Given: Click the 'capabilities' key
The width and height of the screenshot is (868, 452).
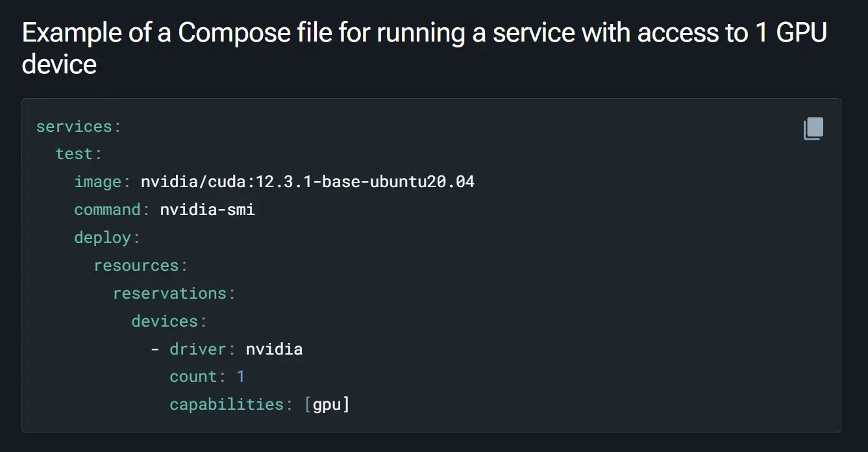Looking at the screenshot, I should pyautogui.click(x=227, y=405).
